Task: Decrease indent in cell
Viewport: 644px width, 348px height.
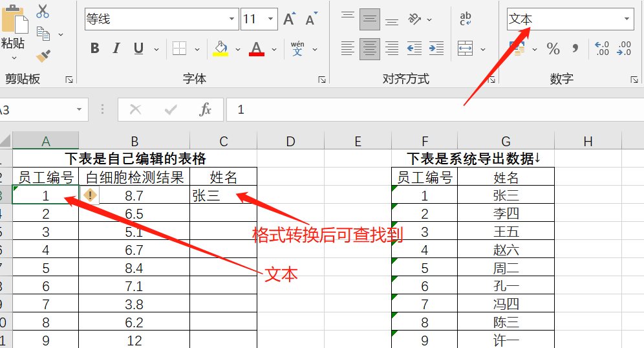Action: click(x=414, y=49)
